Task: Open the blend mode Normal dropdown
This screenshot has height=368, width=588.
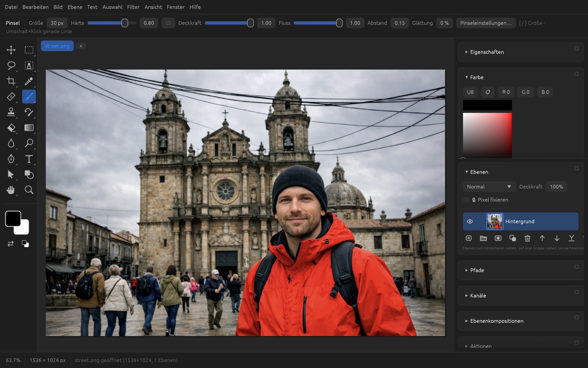Action: (x=489, y=187)
